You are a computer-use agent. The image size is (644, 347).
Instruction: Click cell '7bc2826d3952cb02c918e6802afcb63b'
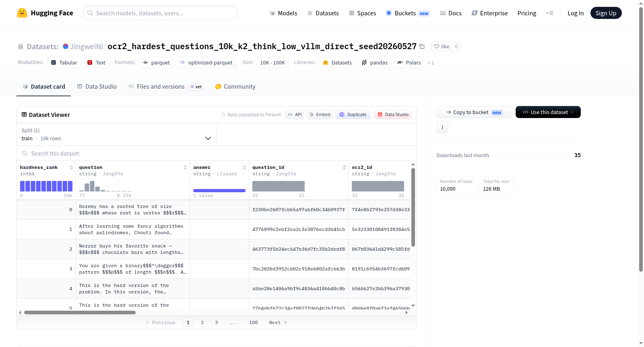(299, 269)
